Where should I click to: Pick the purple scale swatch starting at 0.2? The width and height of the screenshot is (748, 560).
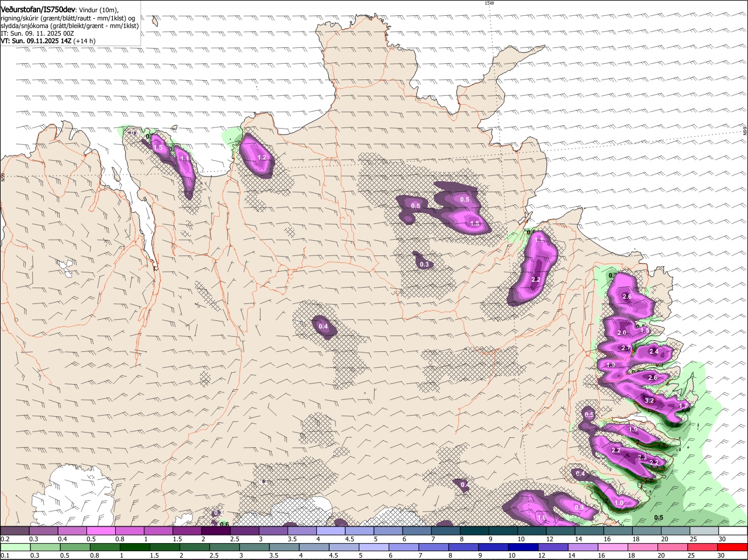[15, 531]
